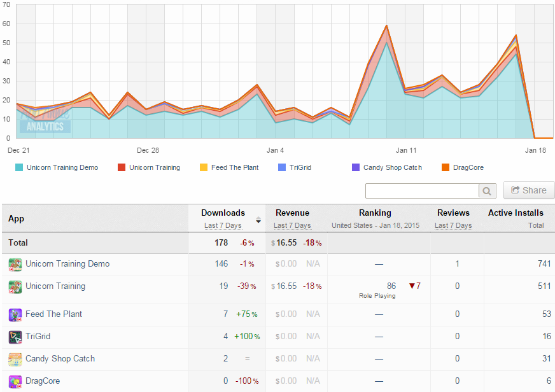The height and width of the screenshot is (392, 555).
Task: Click the Candy Shop Catch app icon
Action: [x=15, y=360]
